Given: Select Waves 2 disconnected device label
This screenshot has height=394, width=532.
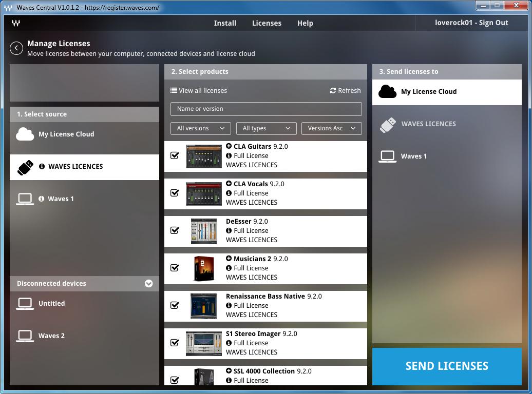Looking at the screenshot, I should (51, 336).
